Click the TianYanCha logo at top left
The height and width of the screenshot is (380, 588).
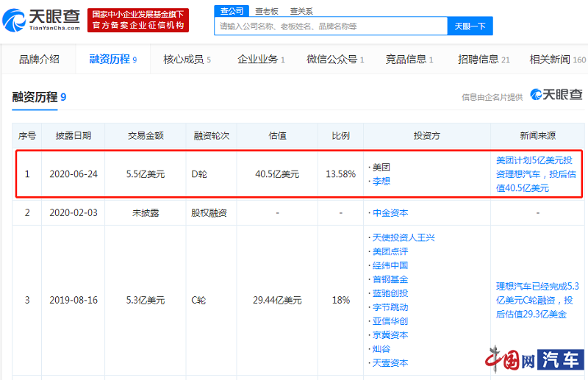tap(41, 20)
